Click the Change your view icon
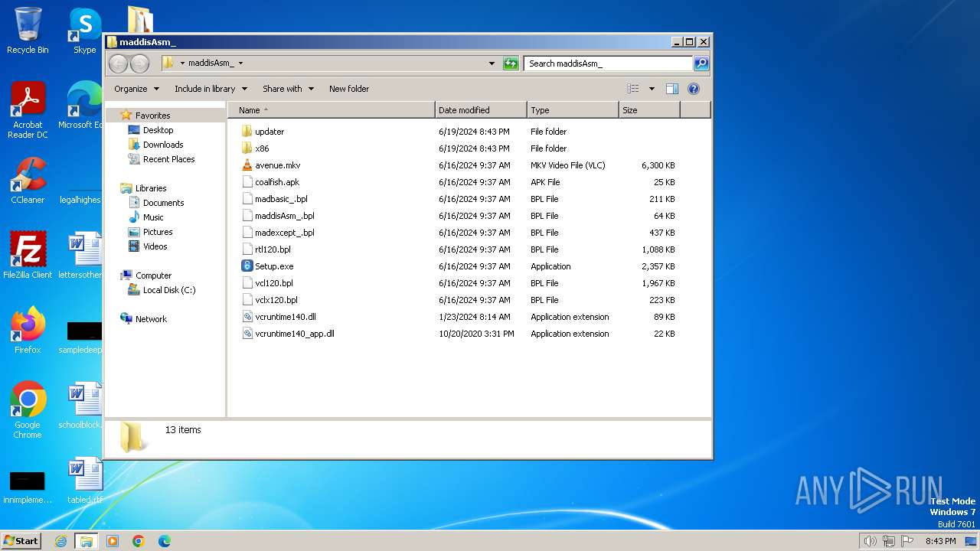The width and height of the screenshot is (980, 551). click(x=633, y=89)
